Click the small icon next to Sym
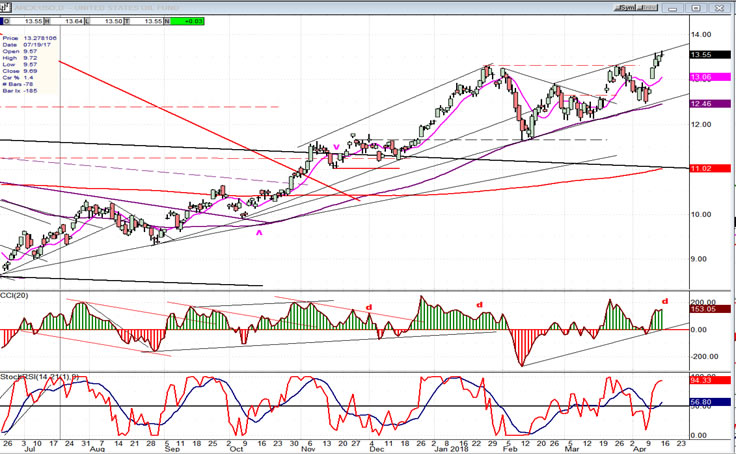 click(648, 6)
